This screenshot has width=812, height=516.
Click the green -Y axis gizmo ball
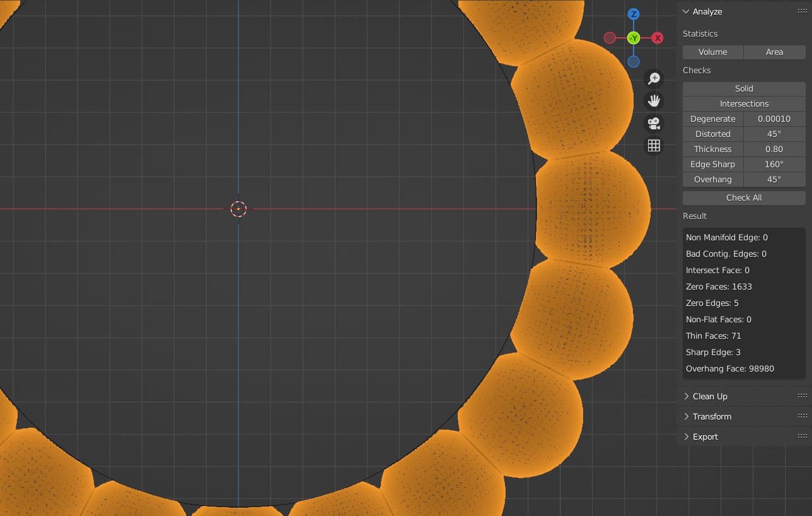634,38
